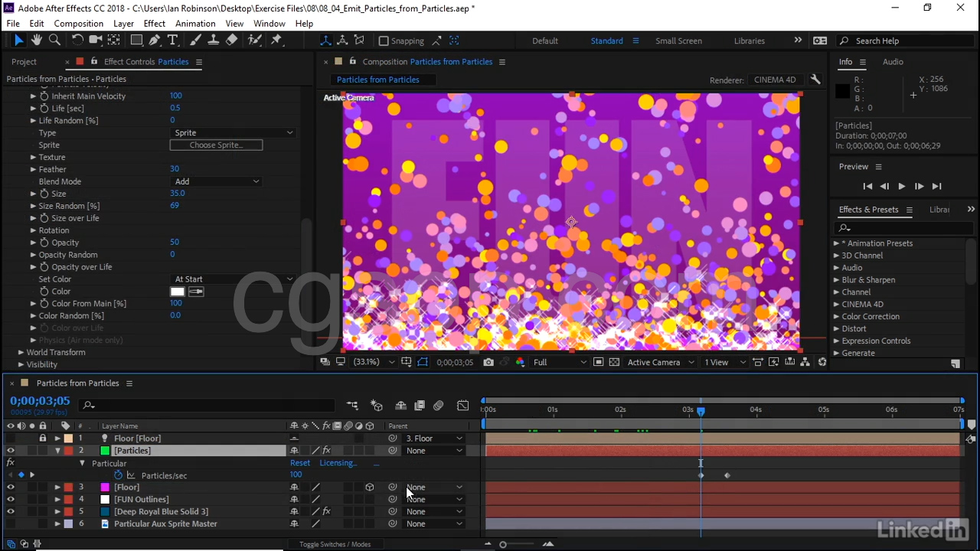Open the Window menu
This screenshot has width=980, height=551.
click(x=269, y=24)
